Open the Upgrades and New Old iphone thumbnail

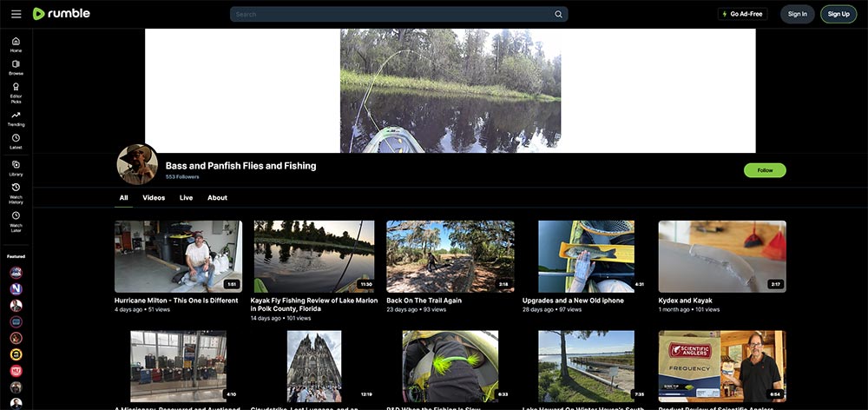(x=586, y=256)
